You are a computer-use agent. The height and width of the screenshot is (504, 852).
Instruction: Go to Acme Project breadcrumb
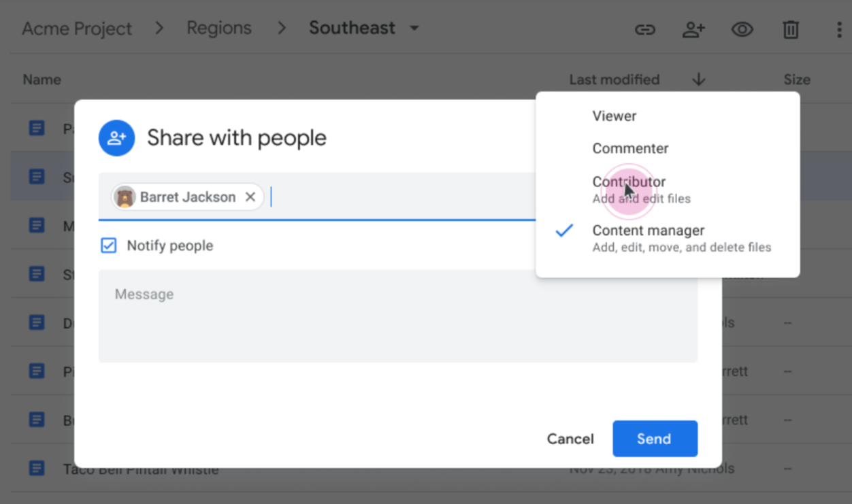[x=77, y=29]
